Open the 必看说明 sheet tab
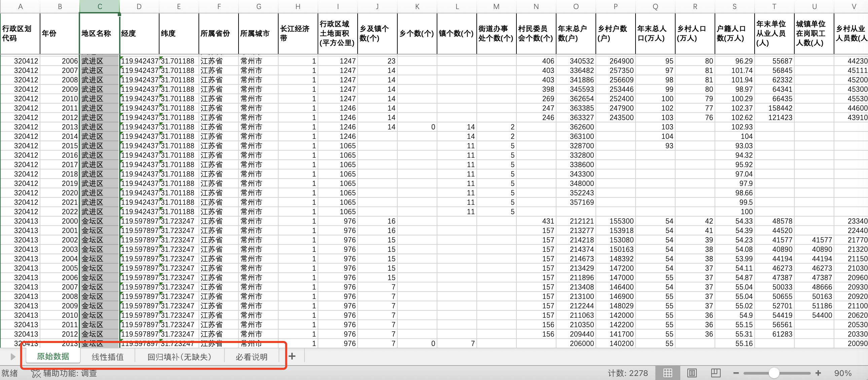This screenshot has height=380, width=868. coord(251,357)
